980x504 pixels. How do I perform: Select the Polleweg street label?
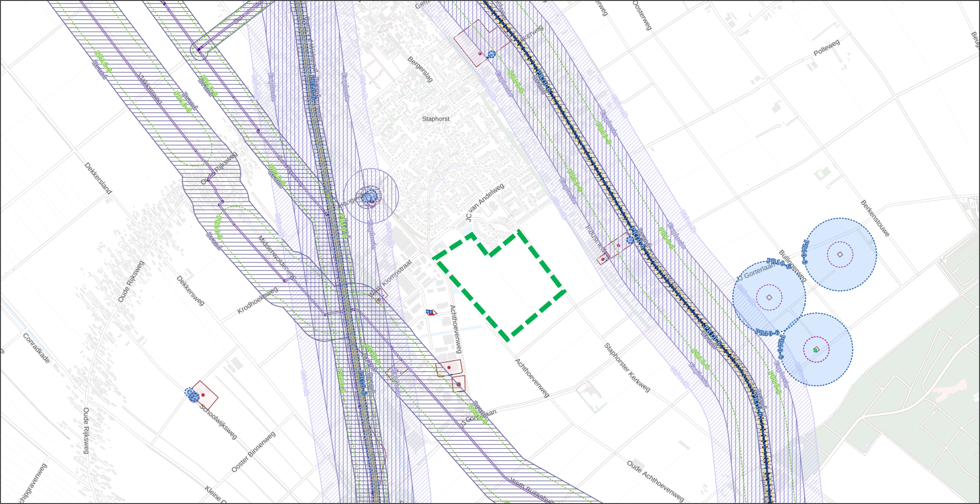click(x=827, y=48)
